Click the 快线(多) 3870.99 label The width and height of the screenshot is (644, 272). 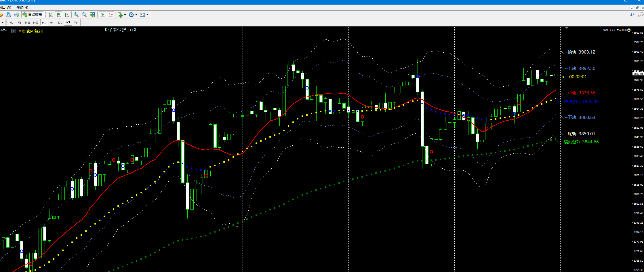(581, 102)
